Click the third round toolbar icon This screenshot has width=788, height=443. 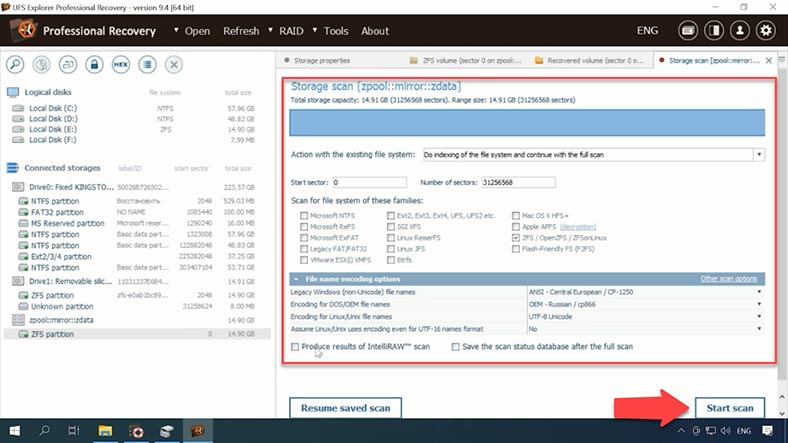[x=68, y=64]
